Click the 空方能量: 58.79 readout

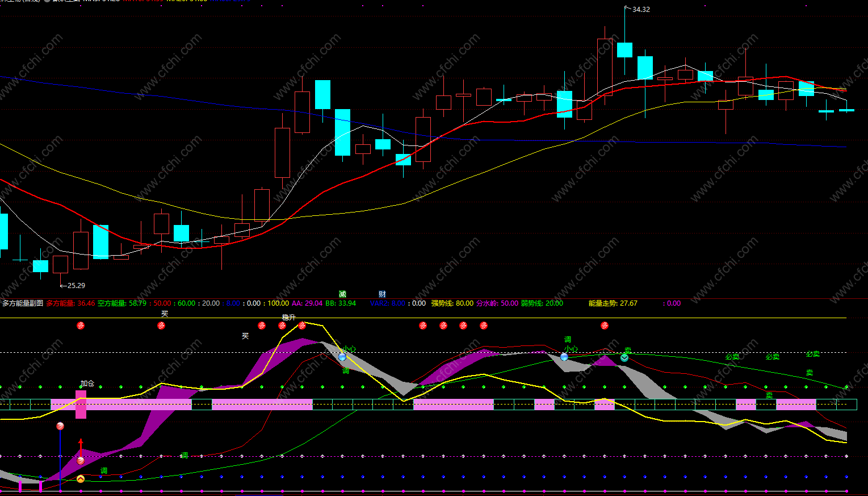click(x=122, y=303)
